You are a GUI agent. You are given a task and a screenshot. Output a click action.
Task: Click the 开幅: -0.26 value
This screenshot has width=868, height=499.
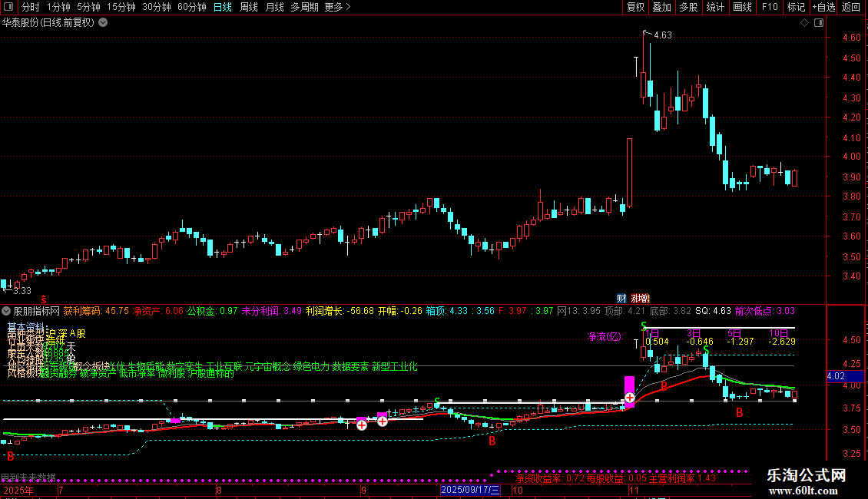[x=399, y=311]
